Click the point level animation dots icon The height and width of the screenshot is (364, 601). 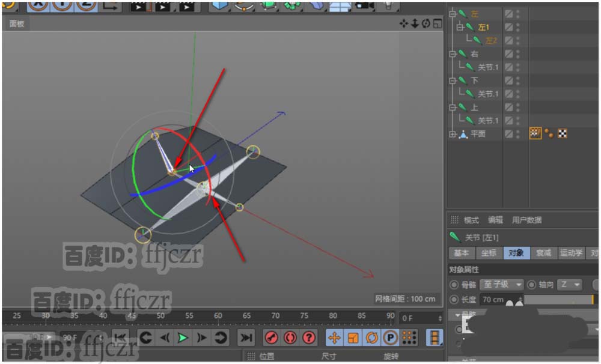pyautogui.click(x=409, y=338)
